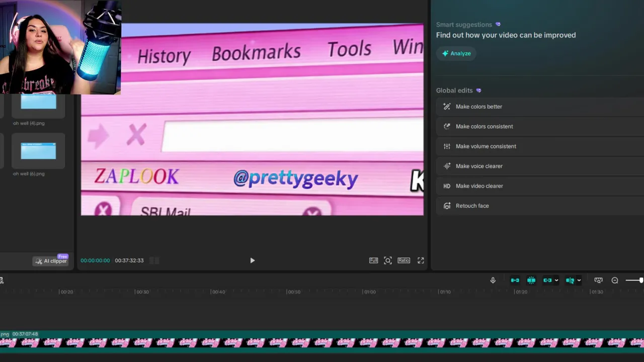644x362 pixels.
Task: Apply Make video clearer HD edit
Action: click(540, 186)
